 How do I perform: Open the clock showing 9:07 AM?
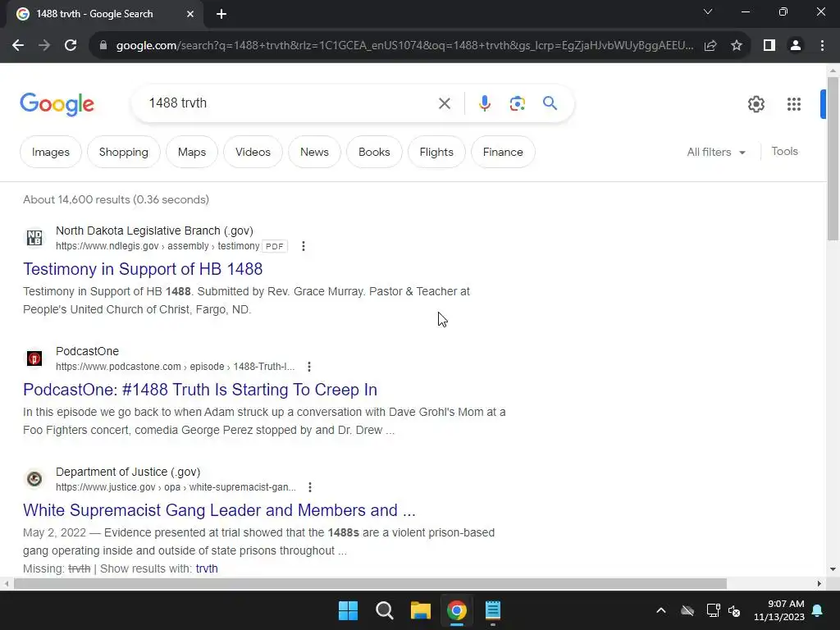(x=779, y=610)
